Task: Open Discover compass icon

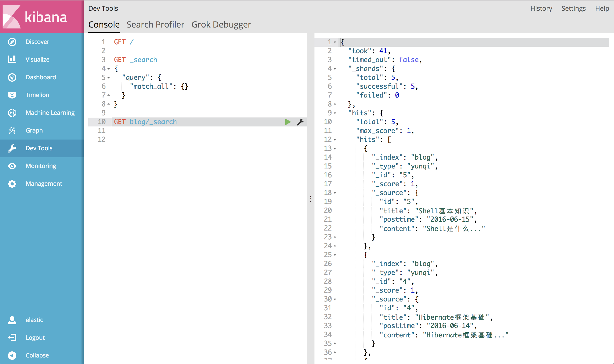Action: [x=12, y=42]
